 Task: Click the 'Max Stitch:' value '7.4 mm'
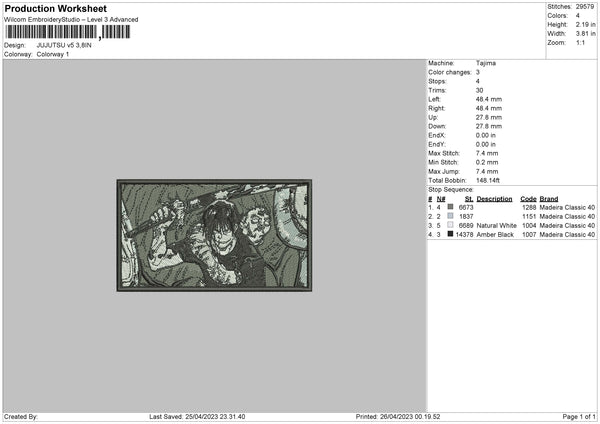pyautogui.click(x=487, y=153)
